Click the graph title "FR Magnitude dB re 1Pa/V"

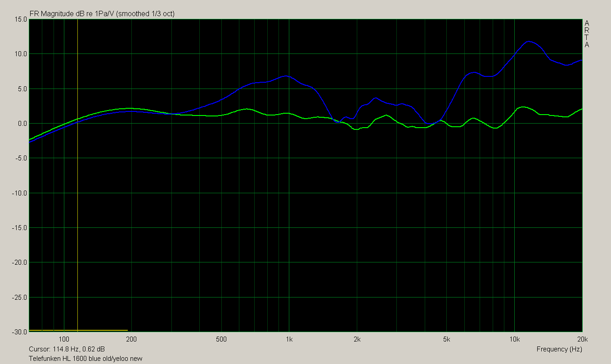click(72, 14)
